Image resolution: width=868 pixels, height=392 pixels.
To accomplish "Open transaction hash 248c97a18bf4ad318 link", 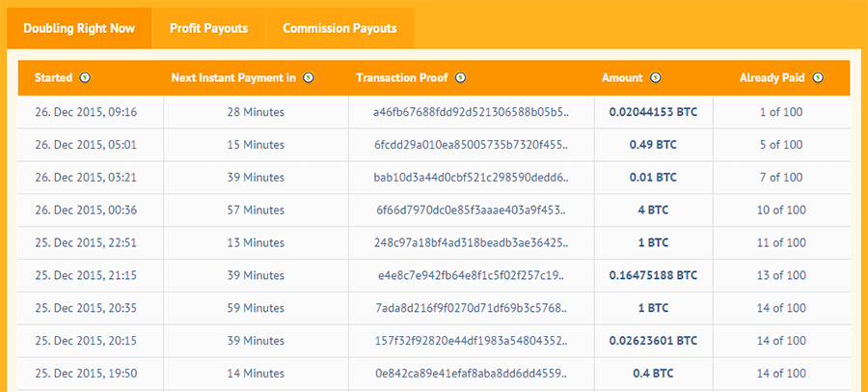I will [x=471, y=243].
